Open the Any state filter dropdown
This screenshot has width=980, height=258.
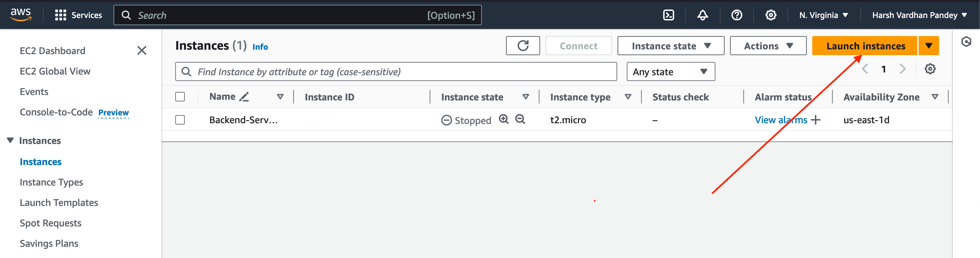[670, 72]
